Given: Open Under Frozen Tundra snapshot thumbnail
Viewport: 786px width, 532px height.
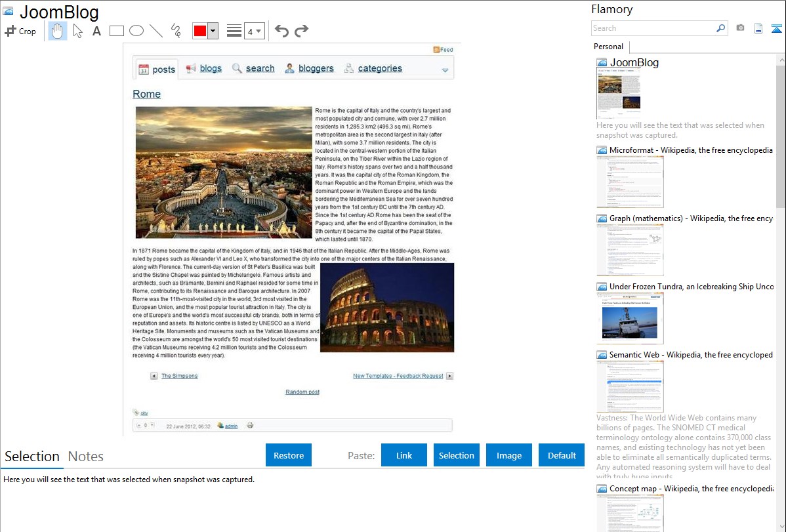Looking at the screenshot, I should [x=630, y=318].
